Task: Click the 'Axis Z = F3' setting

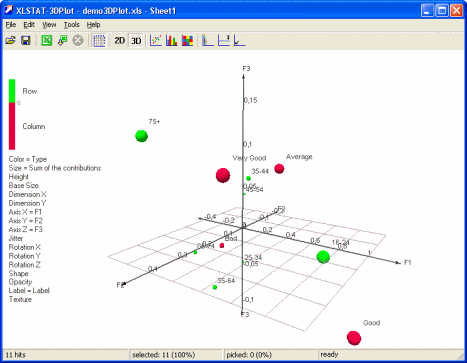Action: point(26,229)
